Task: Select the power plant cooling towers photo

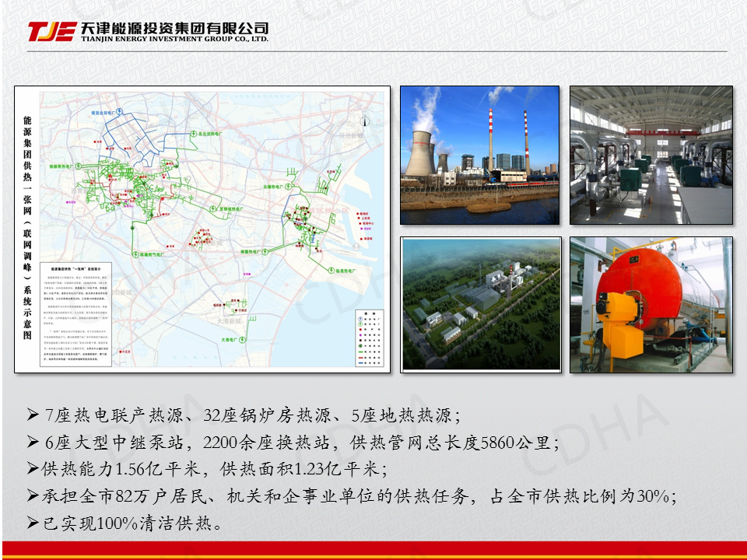Action: point(480,156)
